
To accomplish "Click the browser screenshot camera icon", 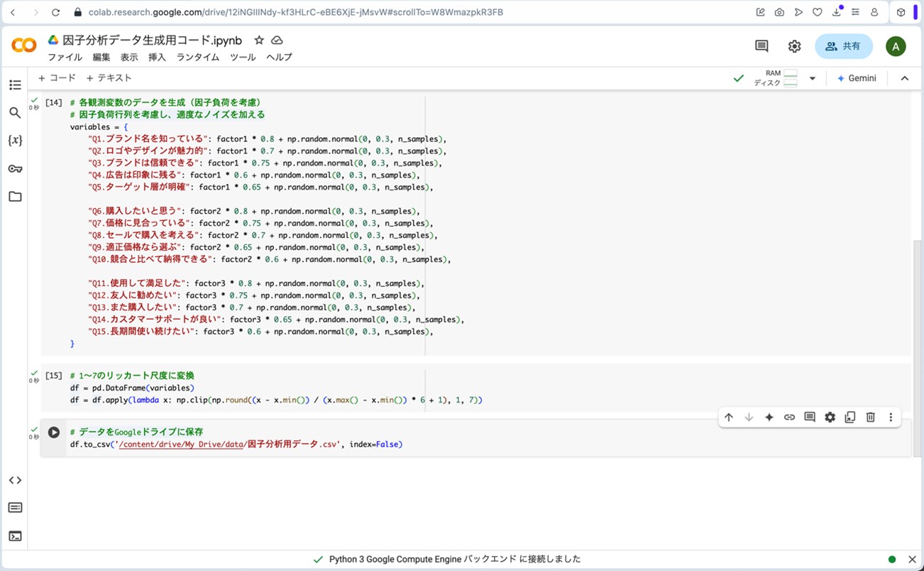I will point(779,12).
